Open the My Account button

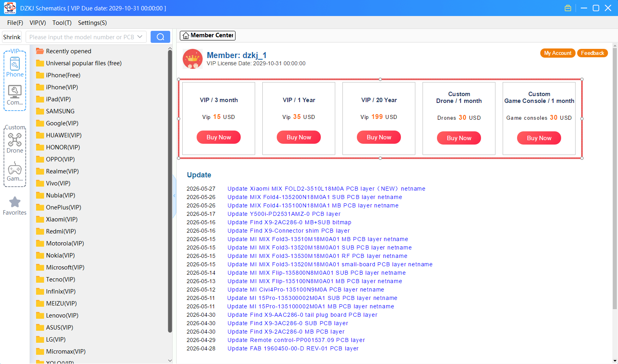click(558, 53)
